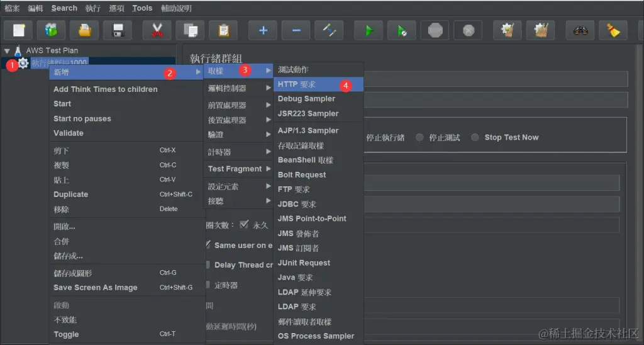Select the 停止測試 radio button

[x=419, y=137]
